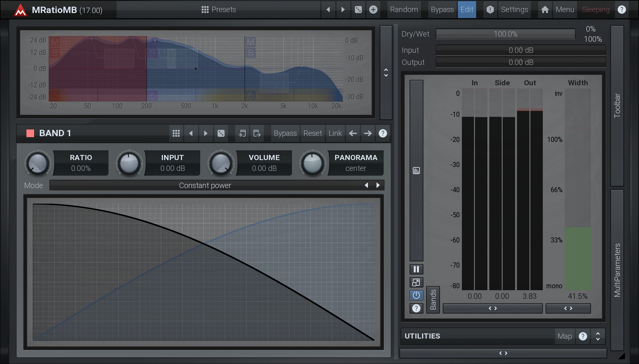Click the meter popup window icon

click(416, 282)
